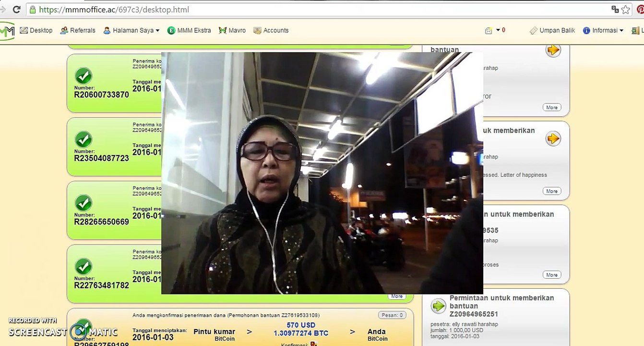This screenshot has height=346, width=644.
Task: Open Umpan Balik feedback link
Action: (552, 30)
